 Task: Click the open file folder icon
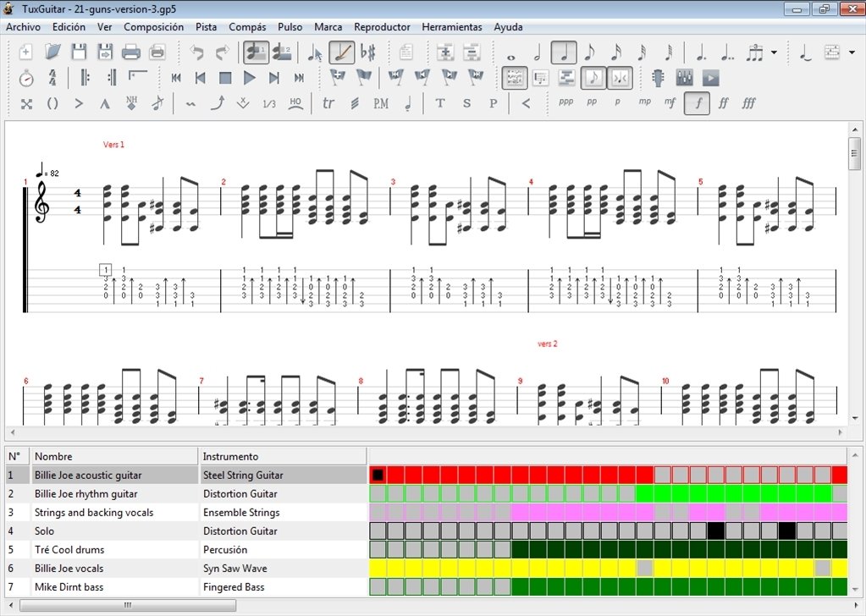point(52,52)
